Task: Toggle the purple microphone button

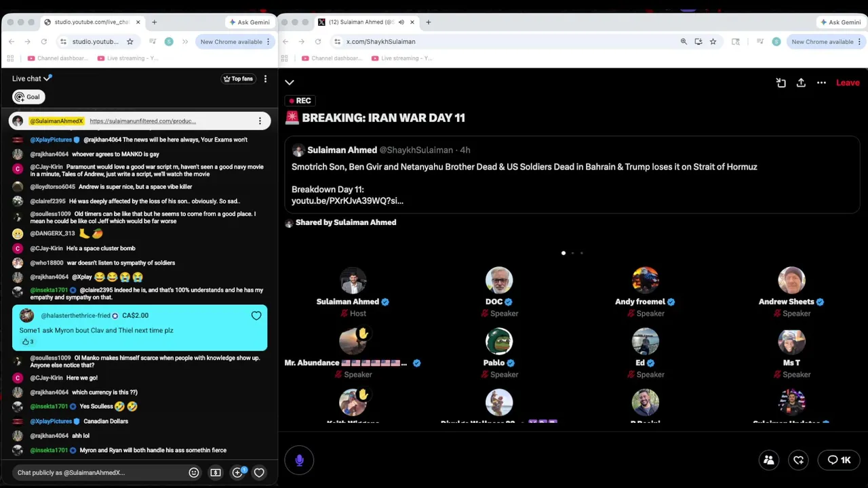Action: [299, 460]
